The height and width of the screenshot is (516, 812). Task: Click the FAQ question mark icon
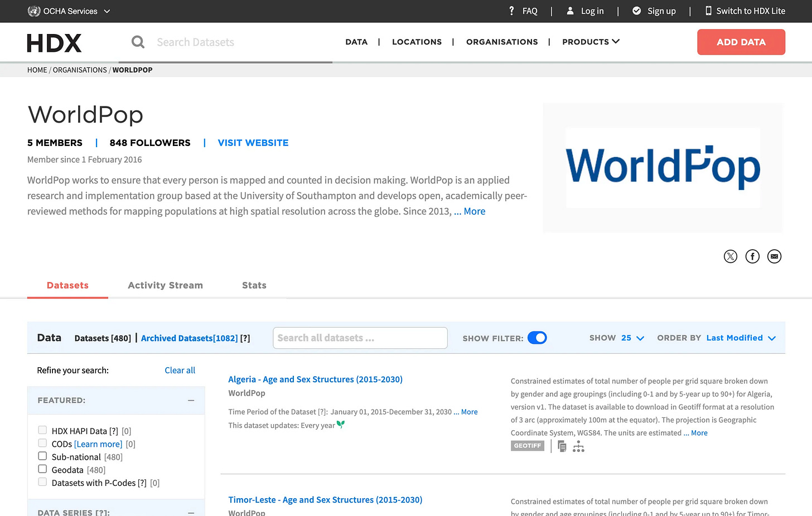[511, 11]
